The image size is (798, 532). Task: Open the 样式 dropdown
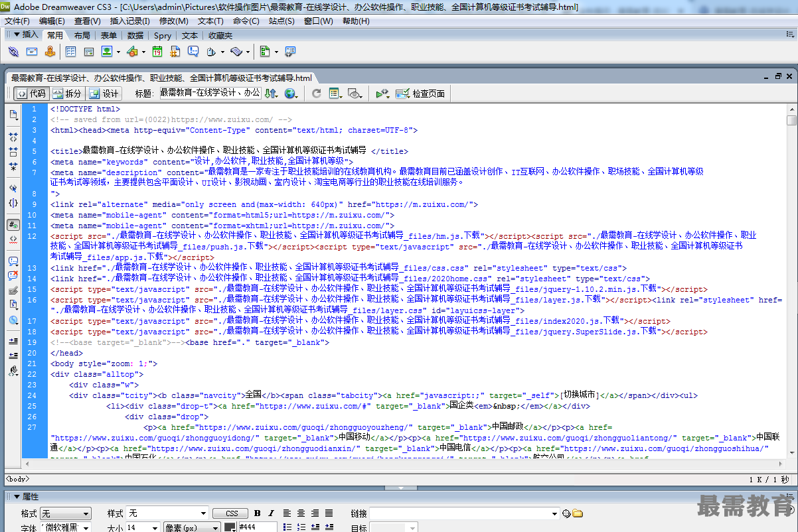(168, 513)
